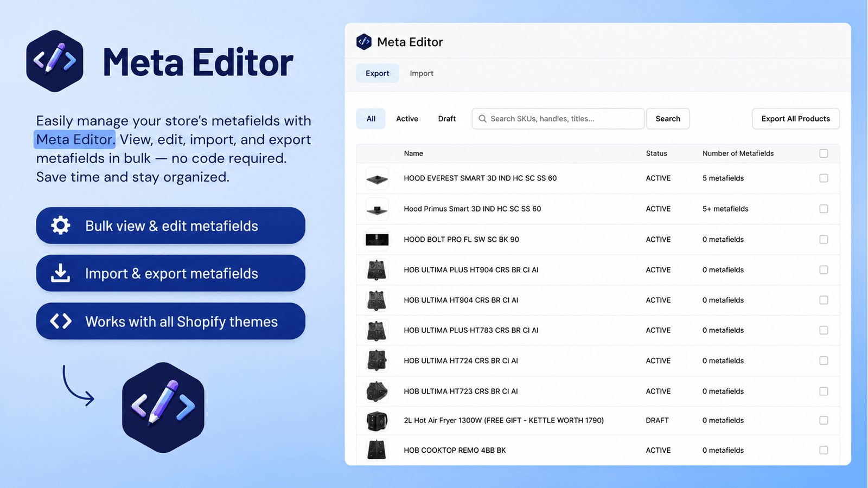Image resolution: width=868 pixels, height=488 pixels.
Task: Filter by Active products
Action: (x=407, y=119)
